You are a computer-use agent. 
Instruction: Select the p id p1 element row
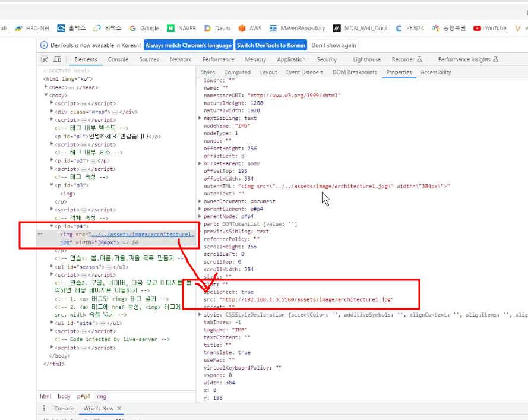click(108, 137)
